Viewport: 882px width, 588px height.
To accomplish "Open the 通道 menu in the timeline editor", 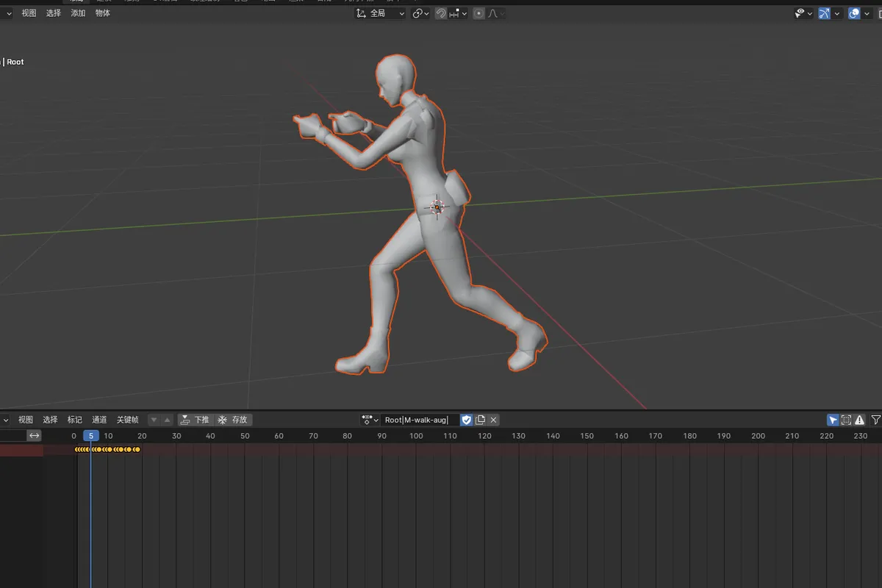I will tap(99, 420).
